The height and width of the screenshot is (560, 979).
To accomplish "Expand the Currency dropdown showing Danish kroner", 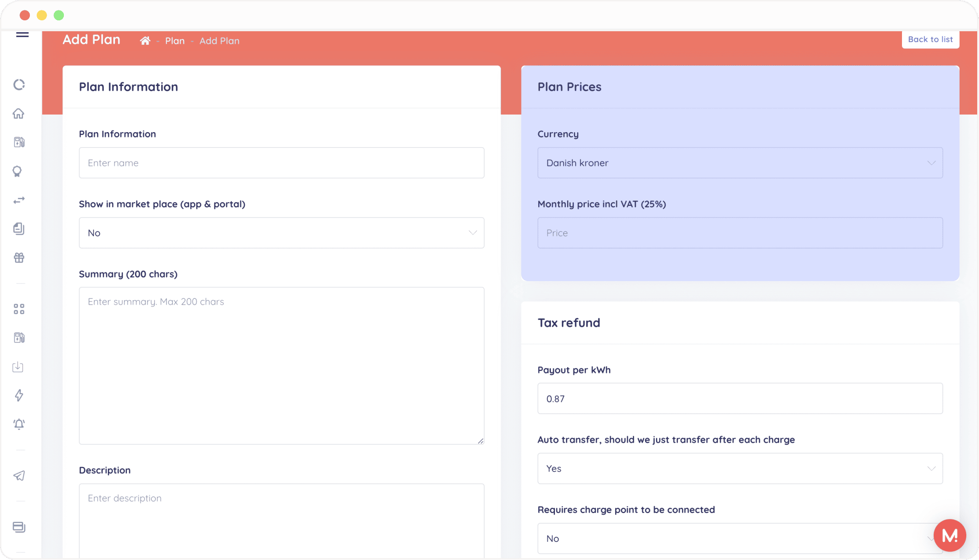I will pyautogui.click(x=740, y=163).
